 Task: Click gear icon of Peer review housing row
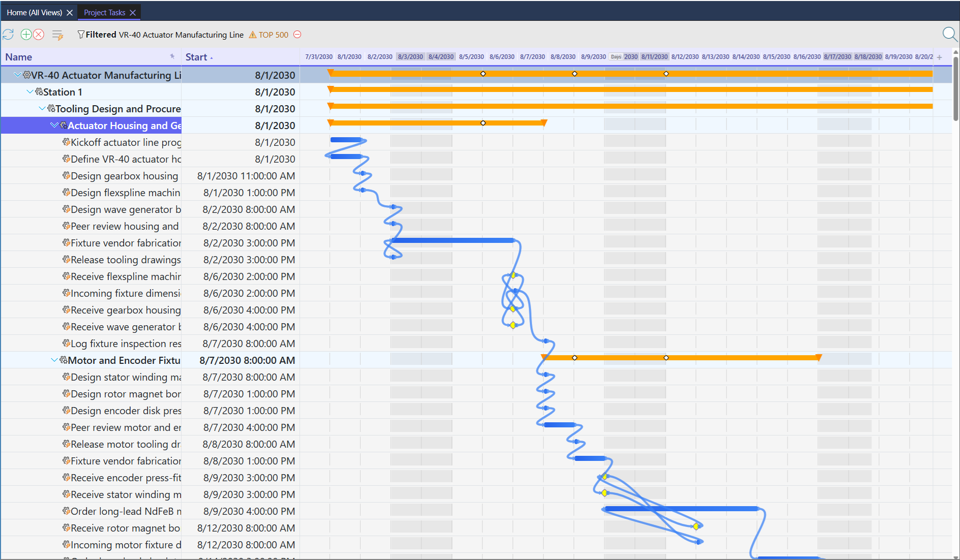(66, 226)
